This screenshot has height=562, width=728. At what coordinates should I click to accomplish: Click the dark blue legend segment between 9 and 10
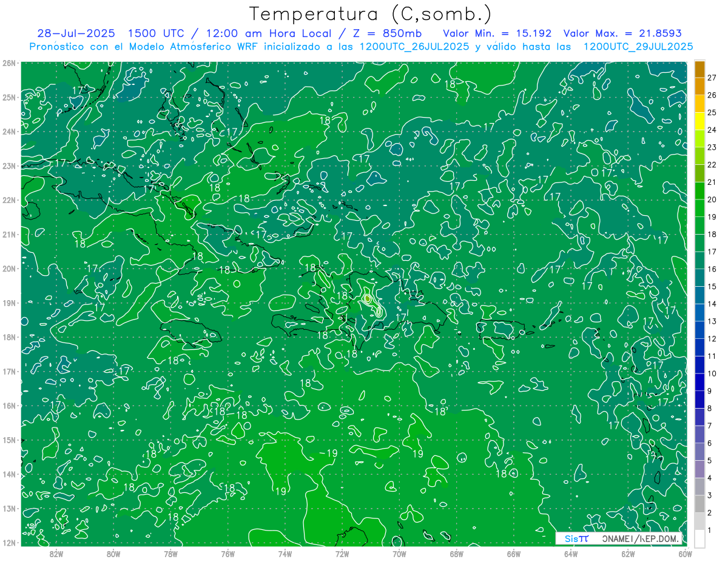(699, 382)
